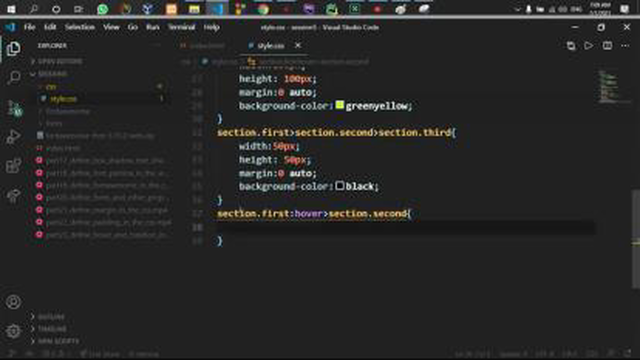Click the Task View icon on the taskbar

click(x=78, y=9)
